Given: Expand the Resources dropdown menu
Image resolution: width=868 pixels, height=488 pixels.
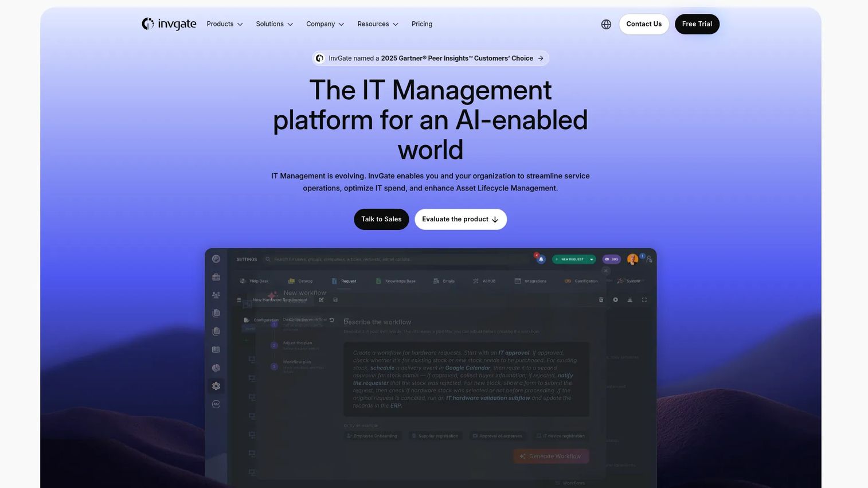Looking at the screenshot, I should [x=378, y=24].
